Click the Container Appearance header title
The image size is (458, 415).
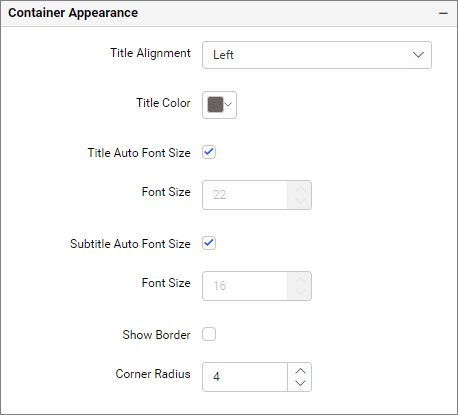point(73,13)
